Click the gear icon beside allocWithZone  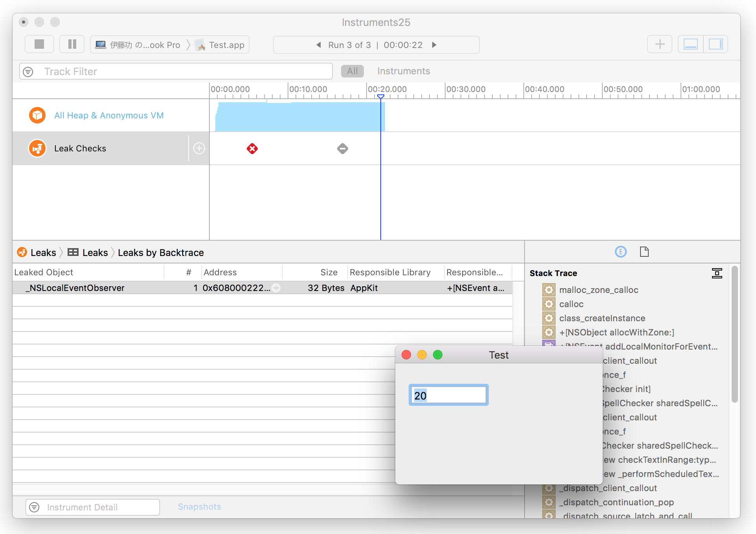coord(549,332)
